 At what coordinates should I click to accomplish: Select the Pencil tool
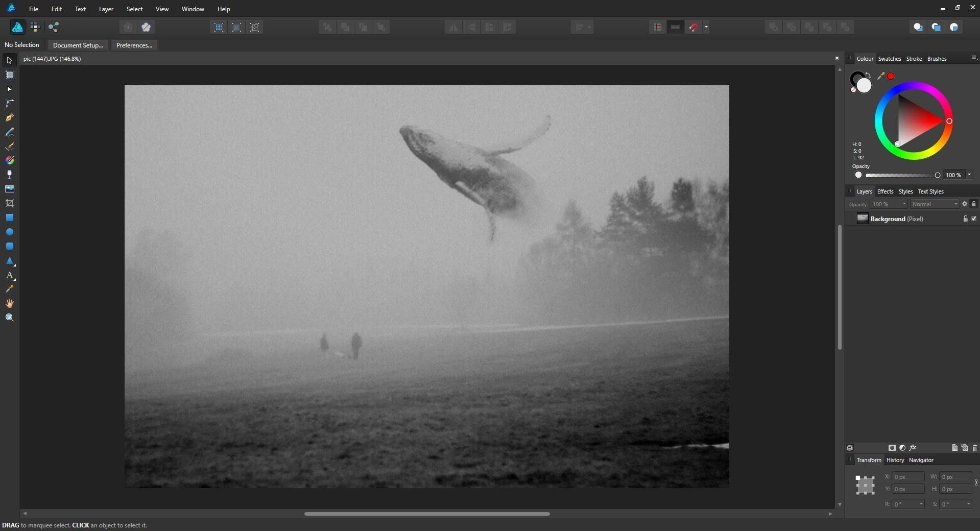click(x=9, y=132)
